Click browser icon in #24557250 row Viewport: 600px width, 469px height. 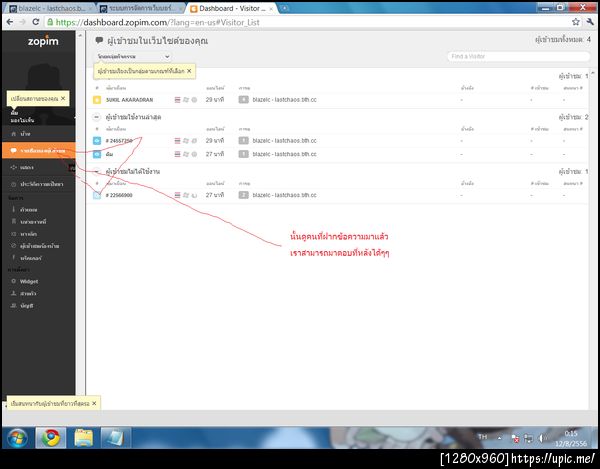pos(194,141)
